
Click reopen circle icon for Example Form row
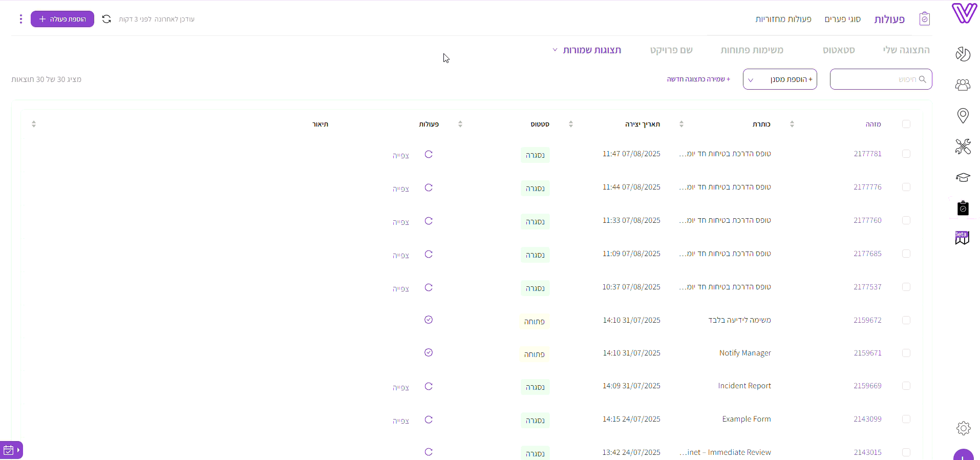pos(429,420)
